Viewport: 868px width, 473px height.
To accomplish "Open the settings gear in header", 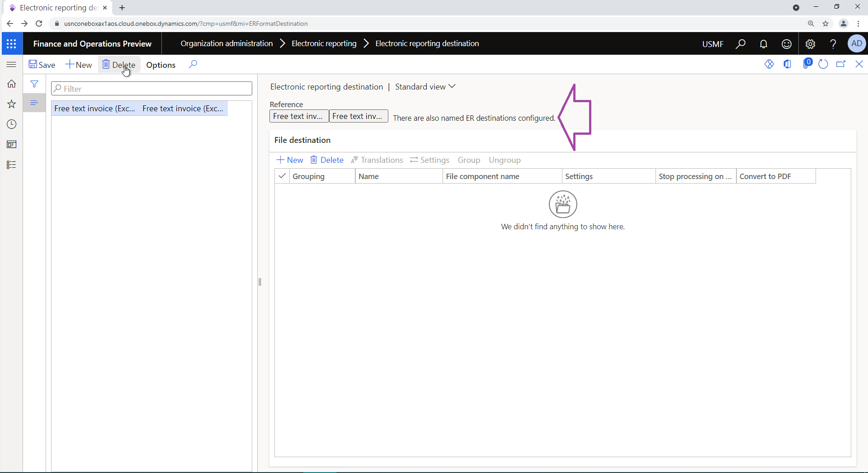I will [810, 44].
